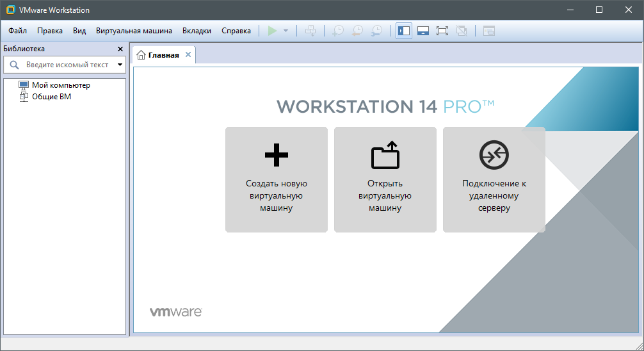The image size is (644, 351).
Task: Open the Правка menu
Action: pos(50,31)
